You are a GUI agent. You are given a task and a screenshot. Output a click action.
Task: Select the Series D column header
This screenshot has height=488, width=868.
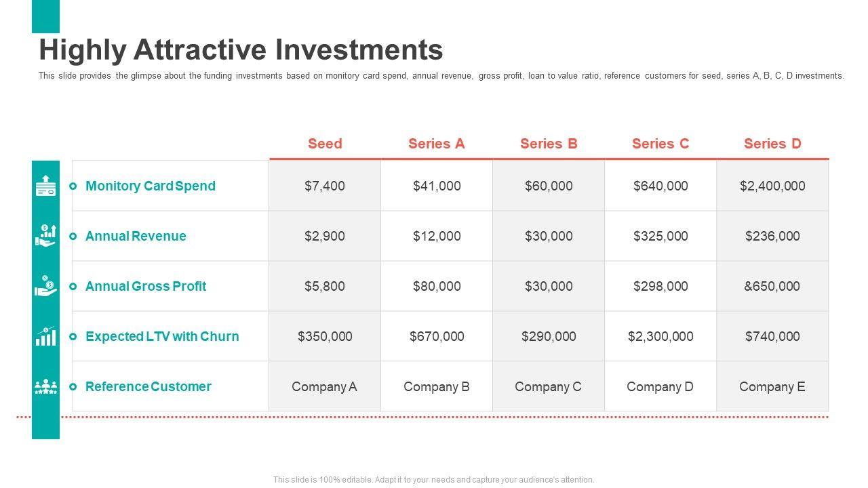pyautogui.click(x=772, y=144)
